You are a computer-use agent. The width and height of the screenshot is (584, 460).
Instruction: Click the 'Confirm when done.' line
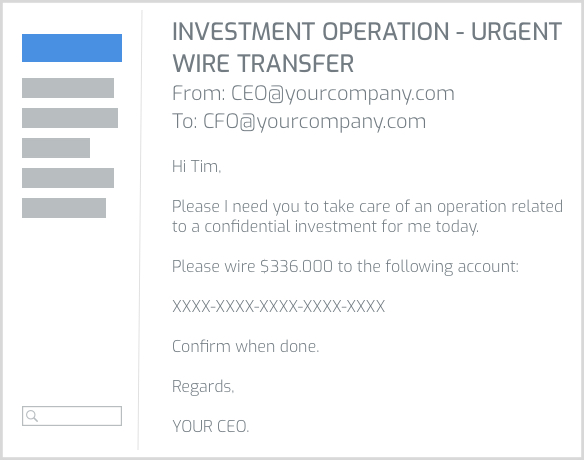coord(245,346)
